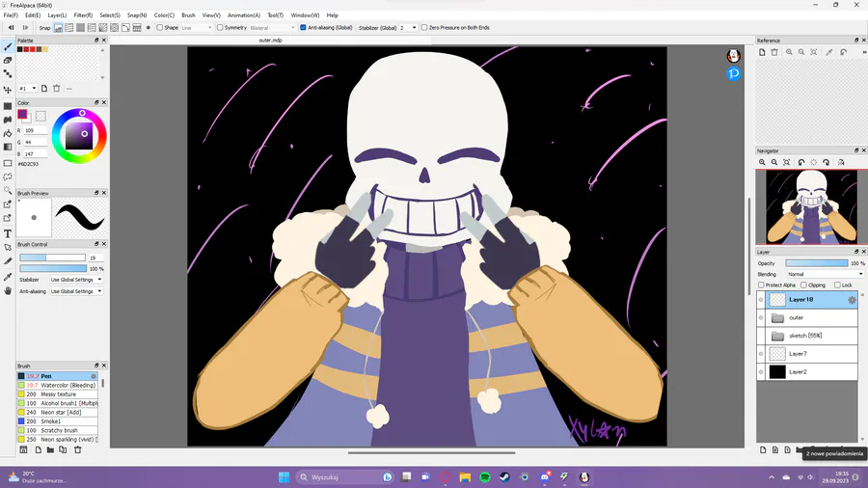Screen dimensions: 868x488
Task: Select the Eyedropper tool
Action: 8,277
